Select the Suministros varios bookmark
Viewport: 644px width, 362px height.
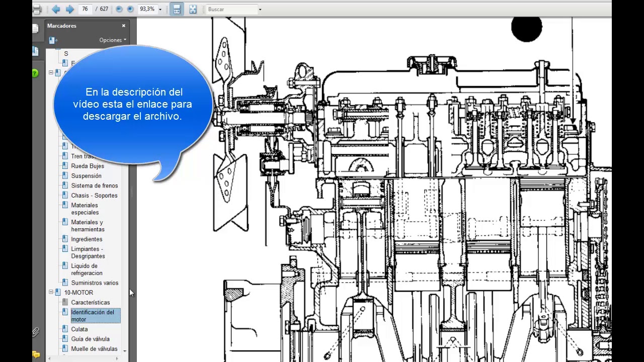pos(95,283)
